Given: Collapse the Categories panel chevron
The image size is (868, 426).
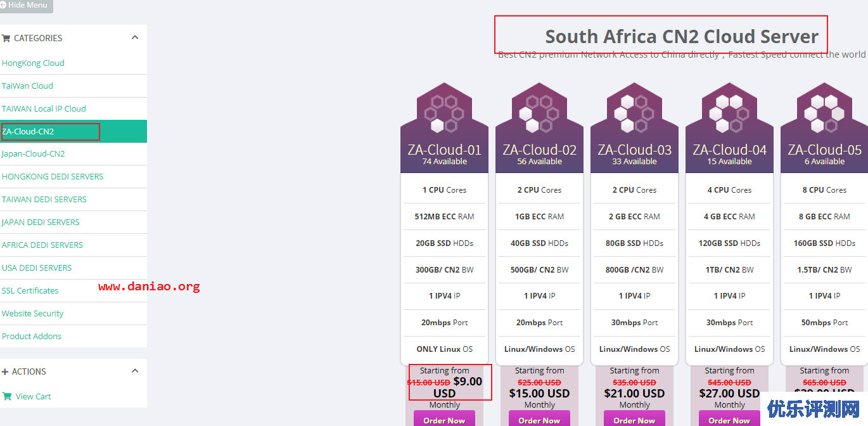Looking at the screenshot, I should coord(135,37).
